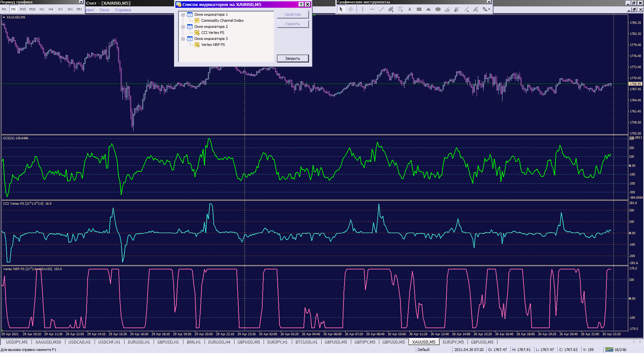The width and height of the screenshot is (644, 353).
Task: Collapse the Окно индикатора 1 node
Action: (x=183, y=15)
